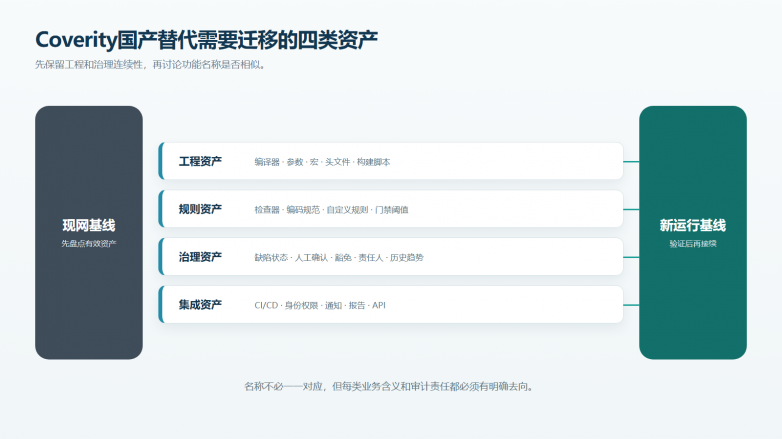Select the 缺陷状态·人工确认 description text

pyautogui.click(x=339, y=258)
